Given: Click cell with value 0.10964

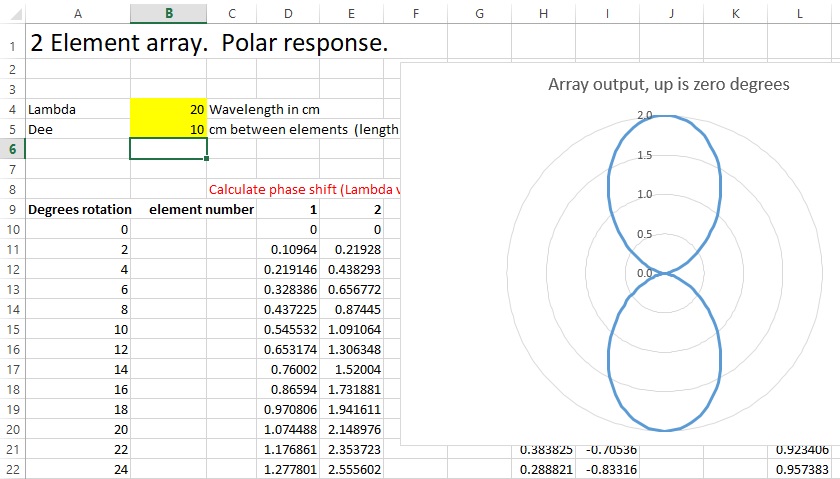Looking at the screenshot, I should pyautogui.click(x=288, y=250).
